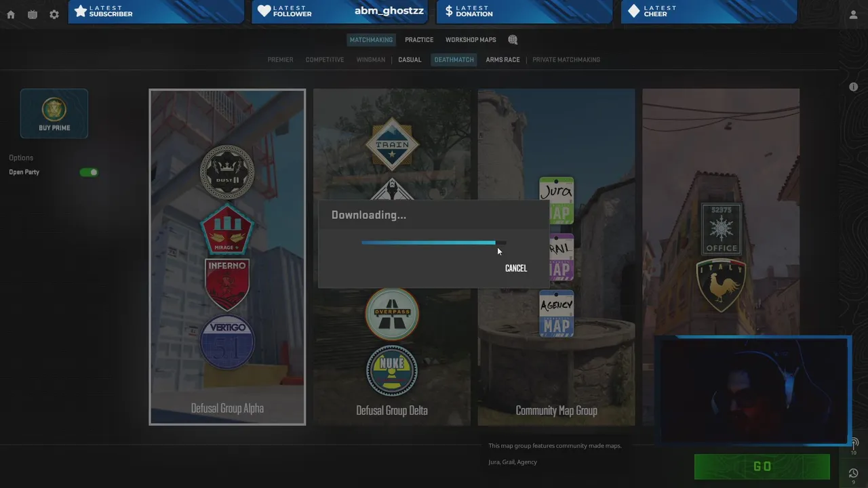Choose the Community Map Group card
The image size is (868, 488).
point(557,257)
